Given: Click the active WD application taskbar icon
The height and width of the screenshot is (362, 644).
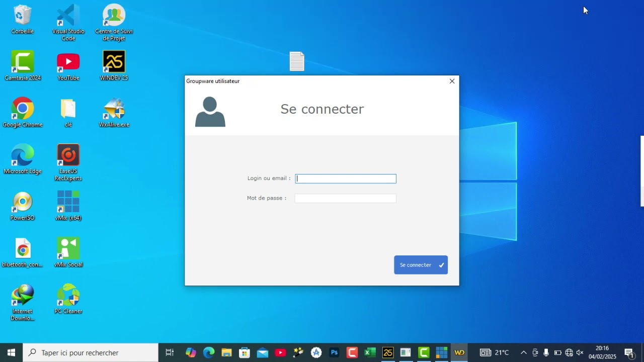Looking at the screenshot, I should pyautogui.click(x=459, y=352).
